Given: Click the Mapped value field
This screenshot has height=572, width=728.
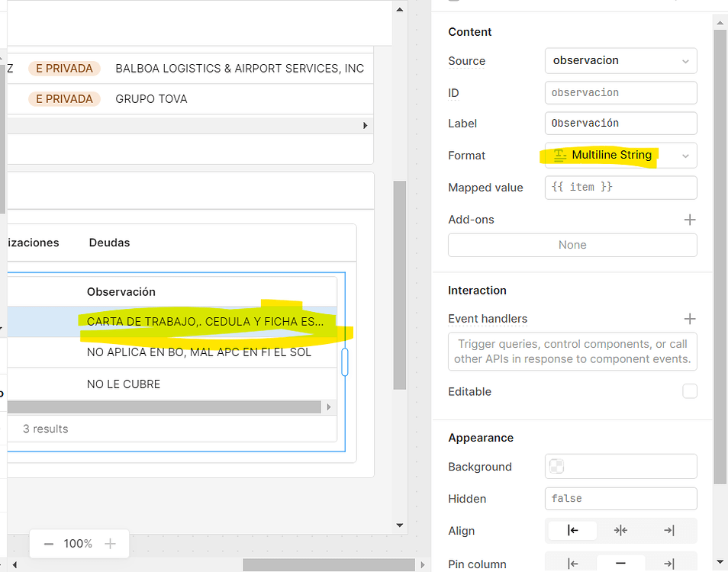Looking at the screenshot, I should pyautogui.click(x=620, y=188).
